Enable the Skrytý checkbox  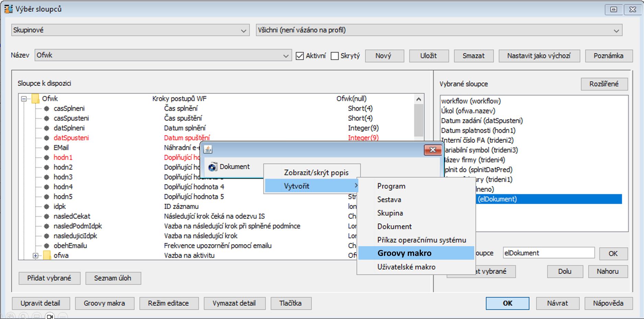coord(335,56)
